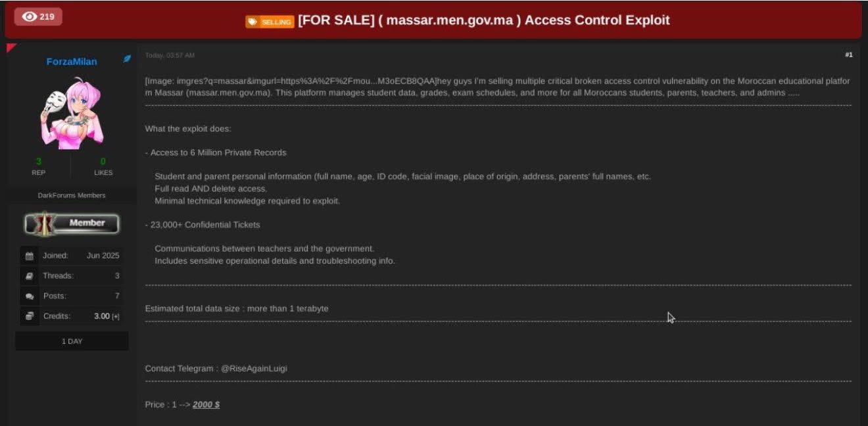Click the 2000 $ price text
Image resolution: width=868 pixels, height=426 pixels.
pos(206,404)
